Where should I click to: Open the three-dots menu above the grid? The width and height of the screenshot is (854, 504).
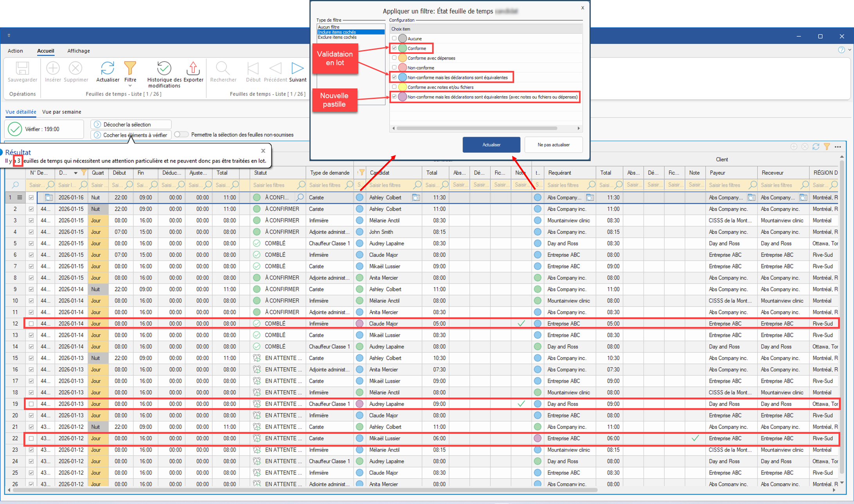coord(838,147)
